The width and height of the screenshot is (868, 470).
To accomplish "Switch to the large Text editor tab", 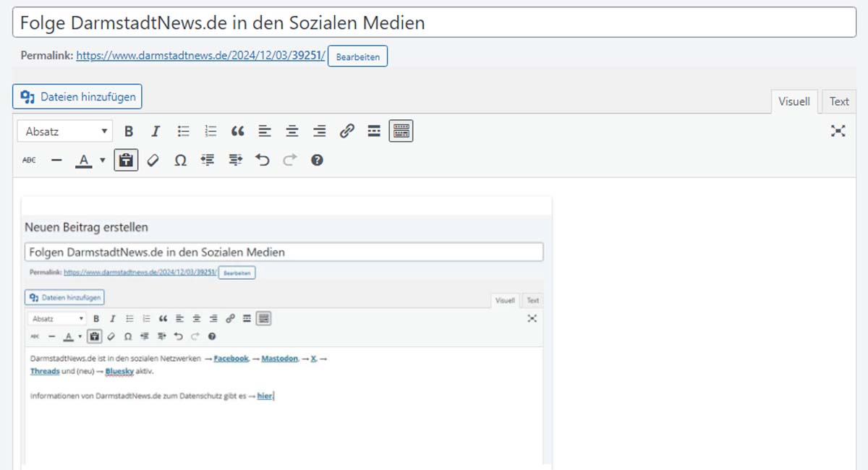I will (x=839, y=102).
